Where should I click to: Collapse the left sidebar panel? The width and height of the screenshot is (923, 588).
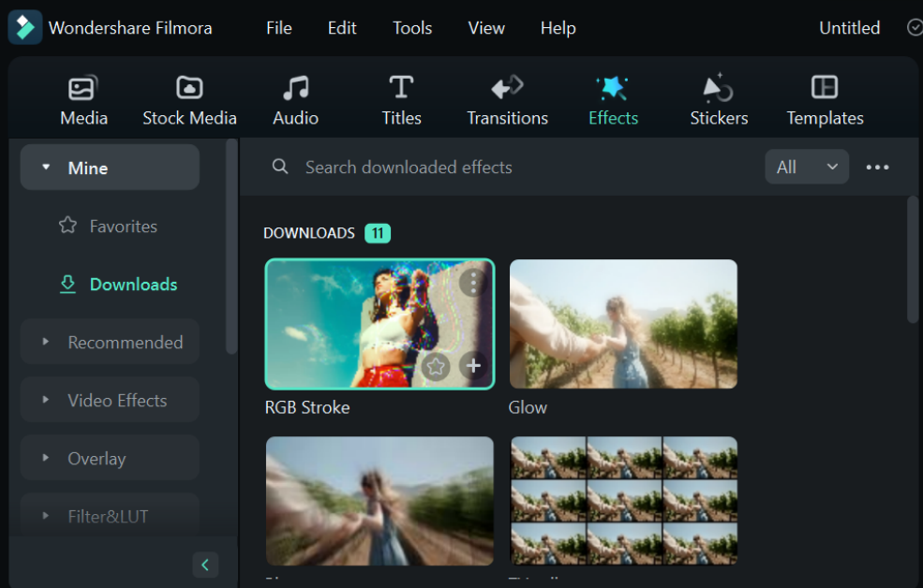205,565
